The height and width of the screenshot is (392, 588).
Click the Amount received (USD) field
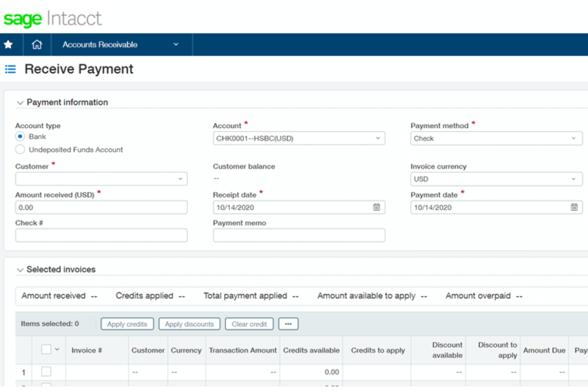click(x=101, y=207)
